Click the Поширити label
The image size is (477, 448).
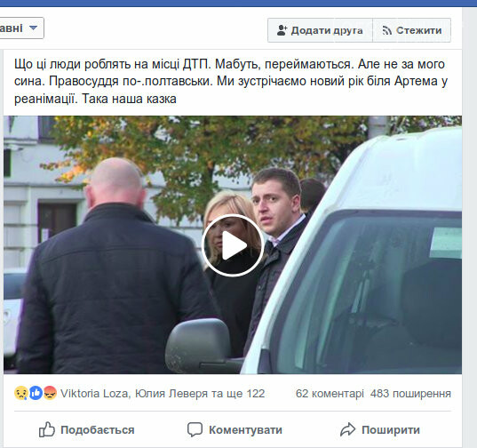tap(391, 430)
